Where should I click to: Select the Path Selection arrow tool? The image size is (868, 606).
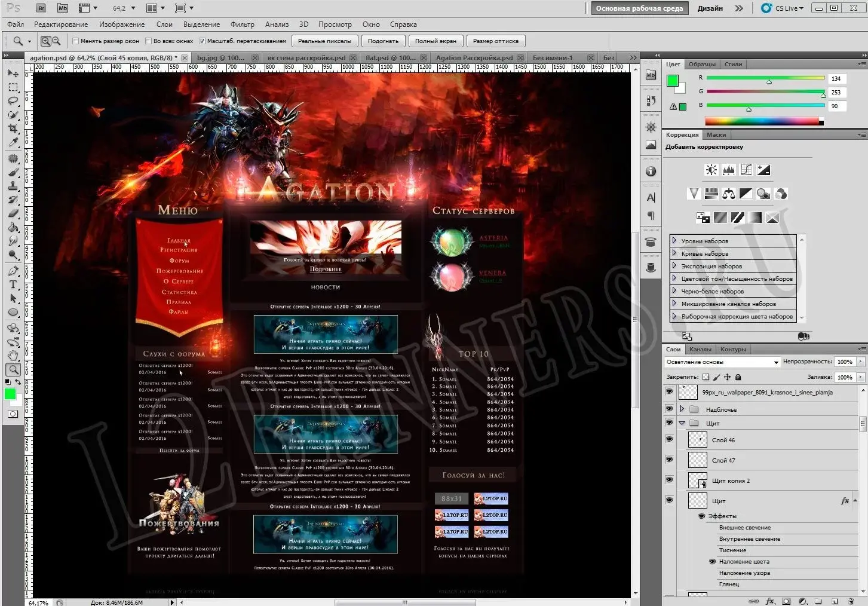coord(13,298)
